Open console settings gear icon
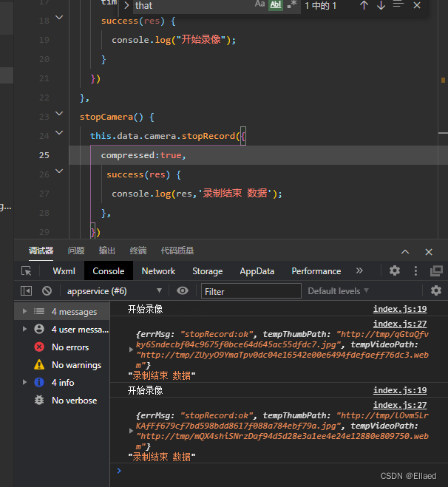The image size is (448, 487). (436, 290)
